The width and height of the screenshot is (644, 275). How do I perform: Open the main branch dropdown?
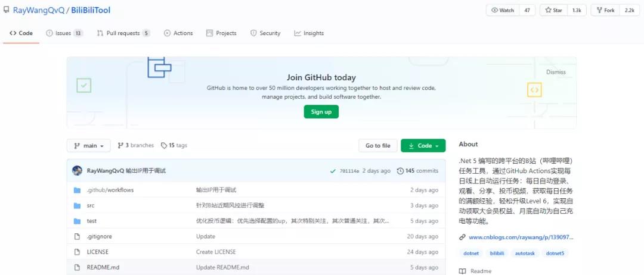click(89, 145)
